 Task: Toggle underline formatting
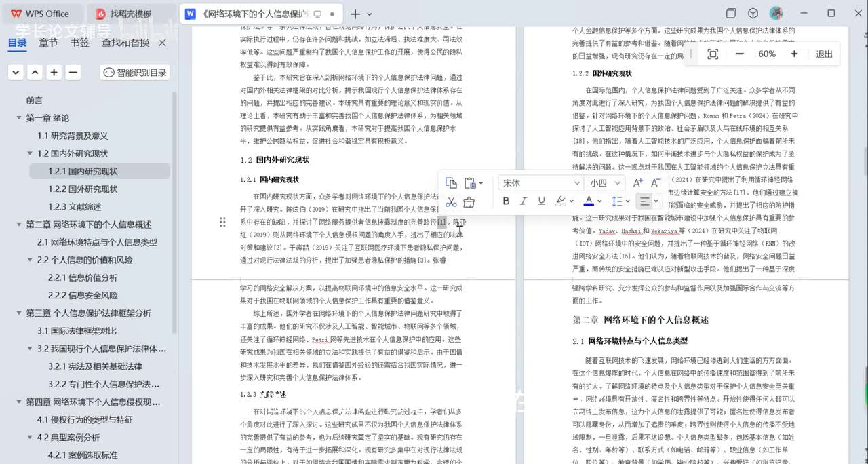541,201
